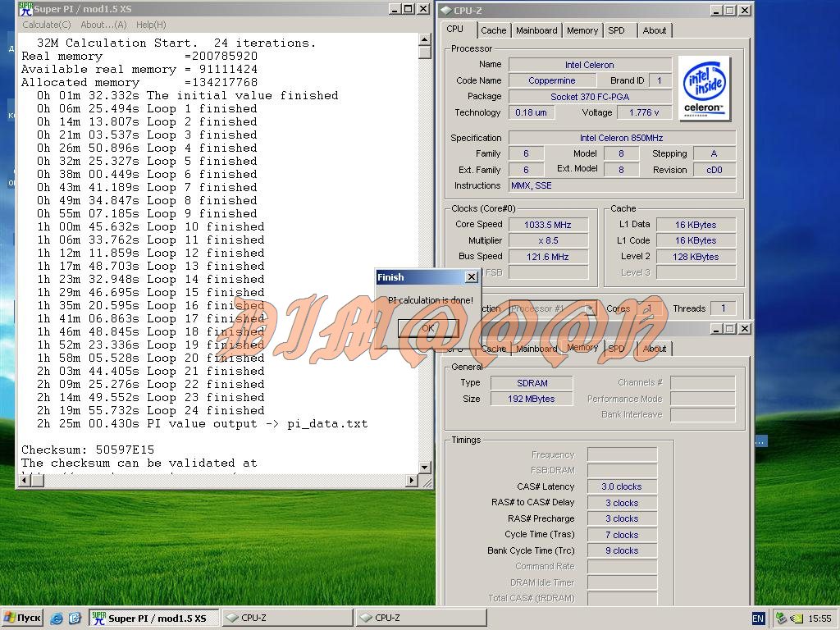Click the EN language indicator
The image size is (840, 630).
pos(758,619)
